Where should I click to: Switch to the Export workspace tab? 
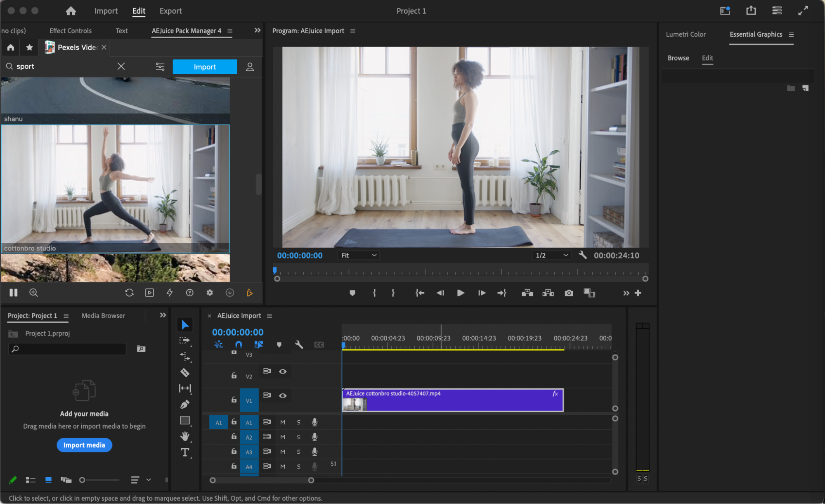coord(170,11)
